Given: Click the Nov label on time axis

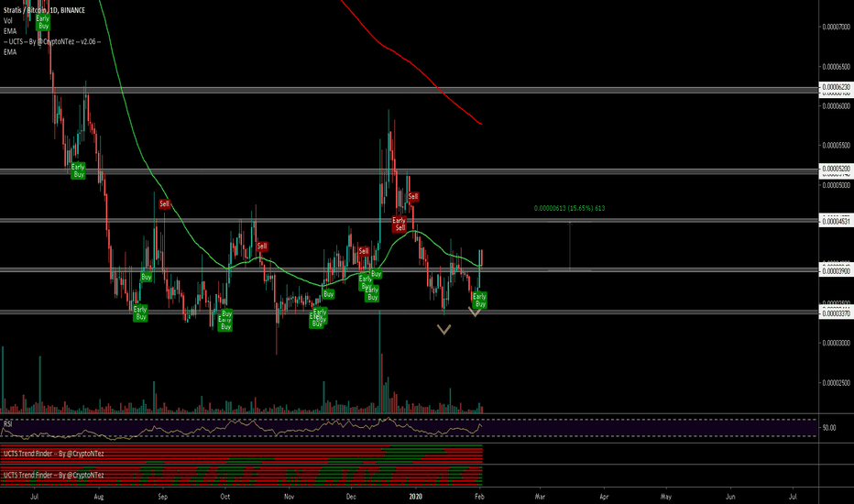Looking at the screenshot, I should (x=289, y=497).
